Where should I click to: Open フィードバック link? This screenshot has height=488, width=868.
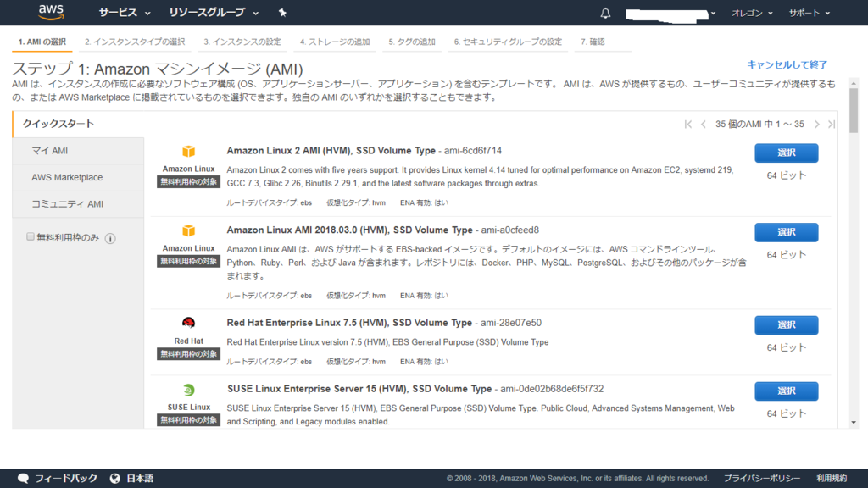click(x=66, y=479)
